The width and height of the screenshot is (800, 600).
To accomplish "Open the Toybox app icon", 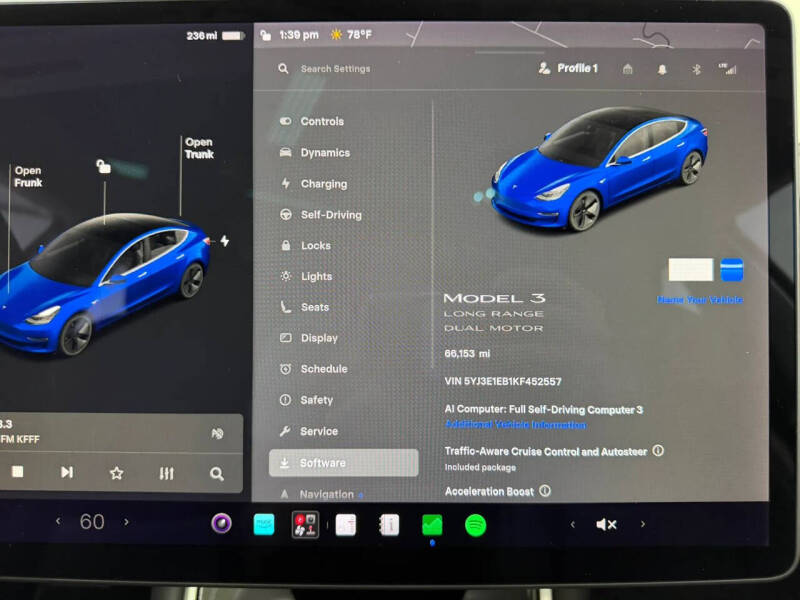I will [x=305, y=524].
